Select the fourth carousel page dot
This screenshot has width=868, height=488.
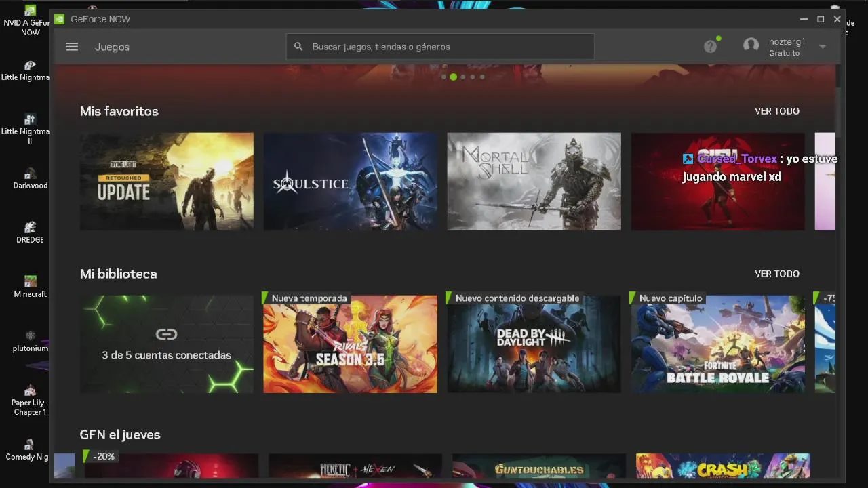473,77
